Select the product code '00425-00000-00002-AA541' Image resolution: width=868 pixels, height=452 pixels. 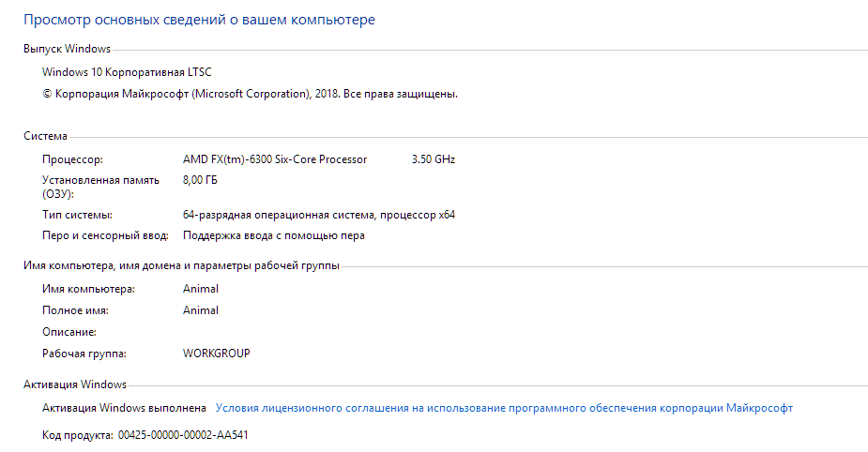(183, 435)
